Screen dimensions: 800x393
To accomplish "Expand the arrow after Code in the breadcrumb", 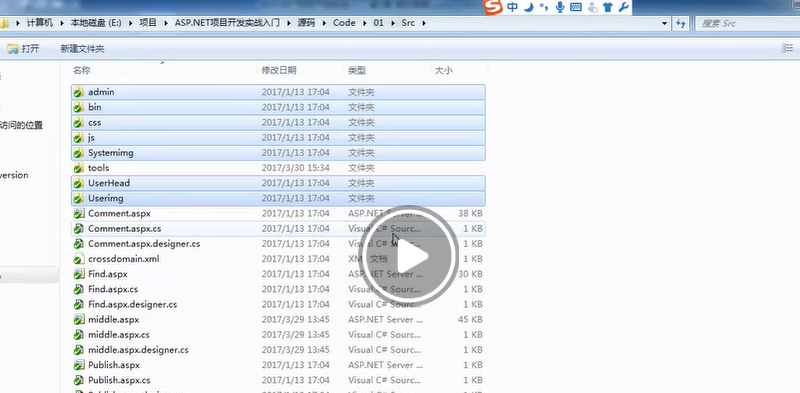I will (365, 23).
